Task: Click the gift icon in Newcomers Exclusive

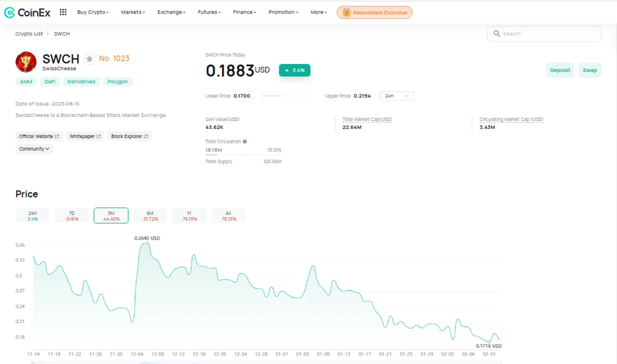Action: [346, 12]
